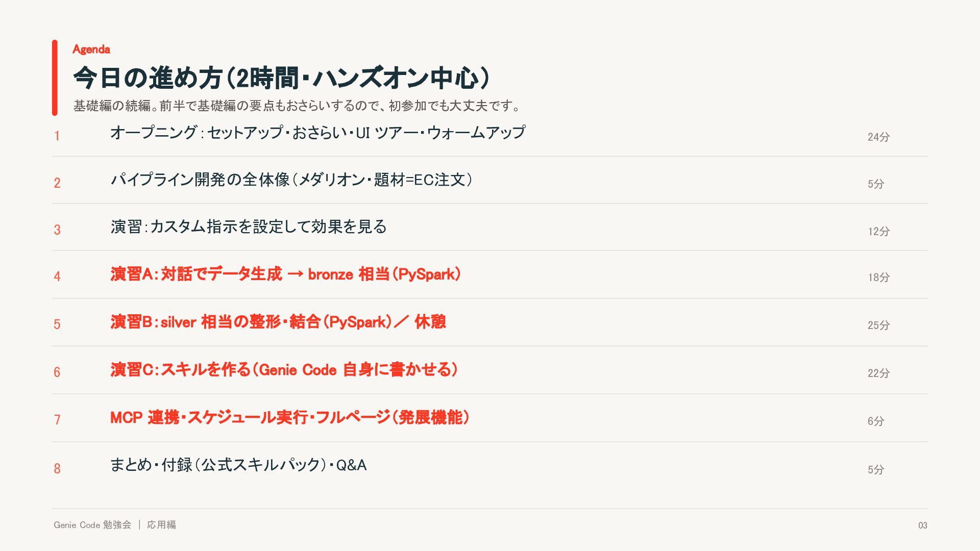The height and width of the screenshot is (551, 980).
Task: Click the MCP 連携 agenda item
Action: click(290, 417)
